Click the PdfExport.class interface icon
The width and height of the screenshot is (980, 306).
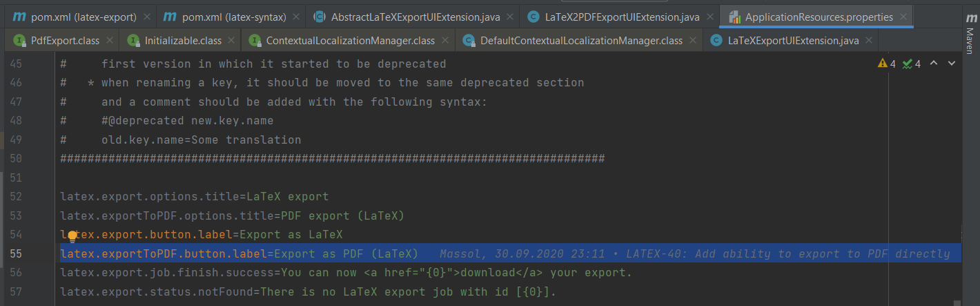[19, 40]
